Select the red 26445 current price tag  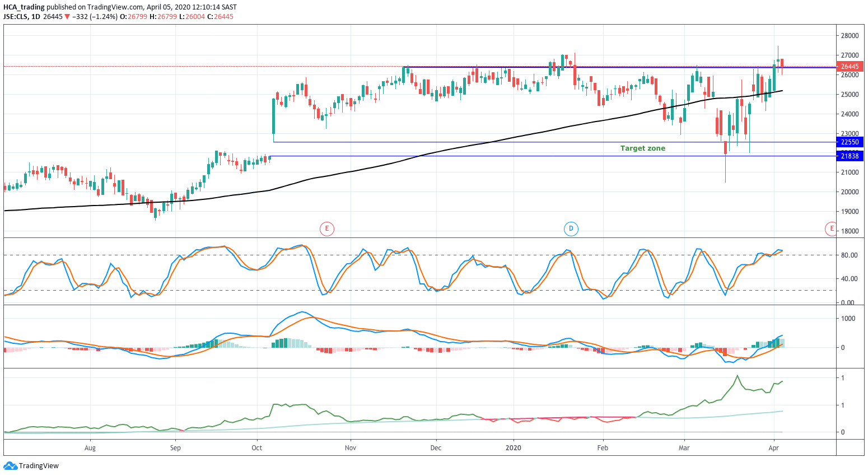coord(850,67)
